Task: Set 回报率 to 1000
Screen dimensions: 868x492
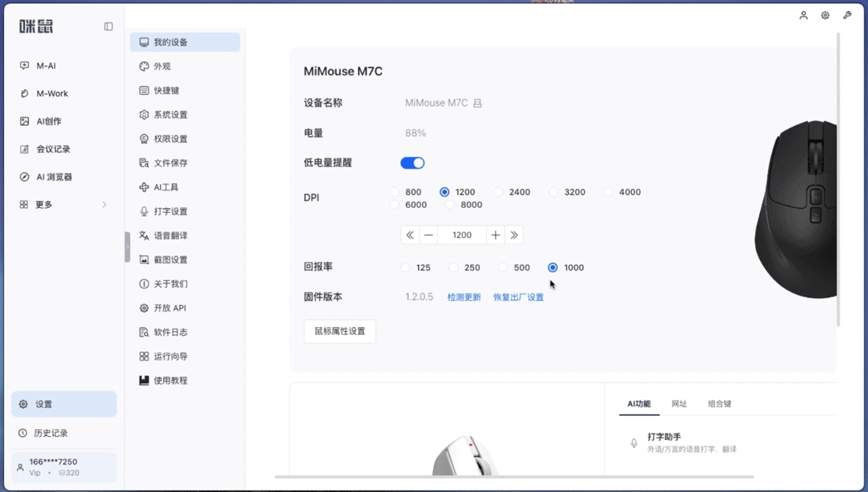Action: pyautogui.click(x=552, y=267)
